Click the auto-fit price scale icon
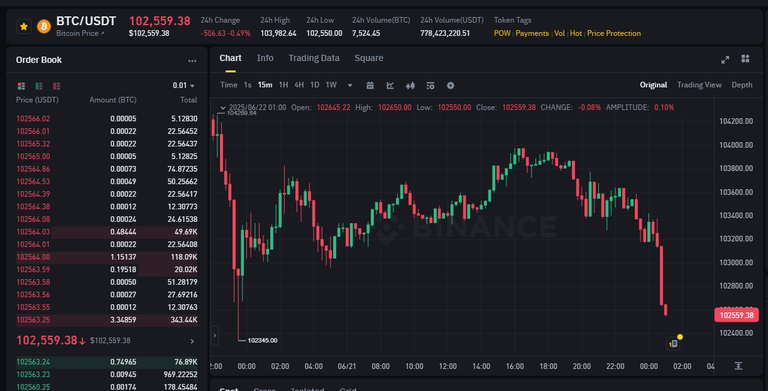 pos(738,366)
